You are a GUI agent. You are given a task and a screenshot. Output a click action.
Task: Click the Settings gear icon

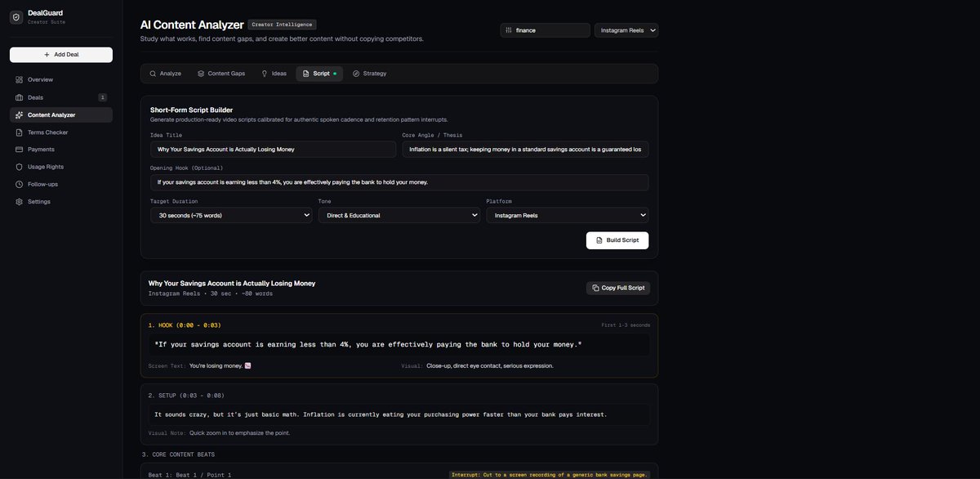(20, 202)
